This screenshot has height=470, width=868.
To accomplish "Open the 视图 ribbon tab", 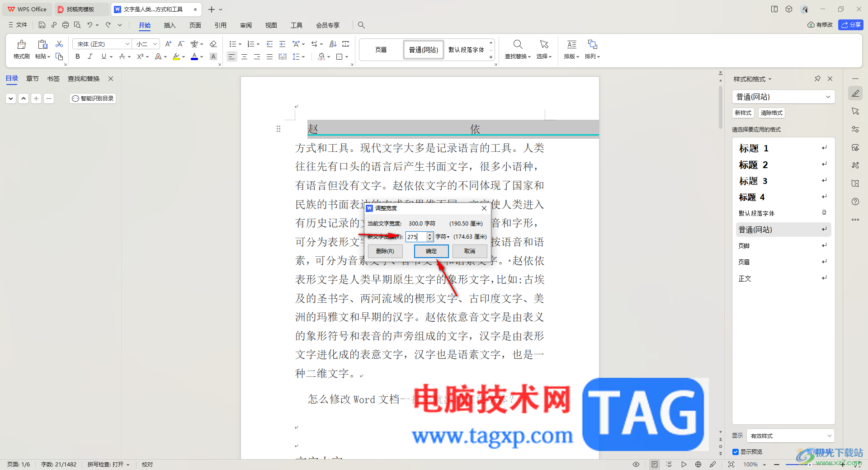I will point(271,25).
